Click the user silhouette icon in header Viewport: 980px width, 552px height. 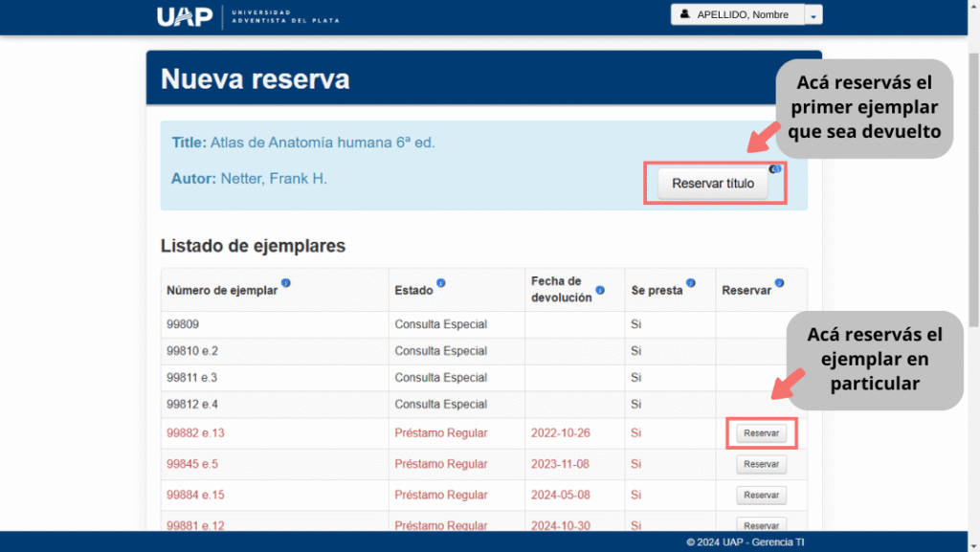(x=685, y=14)
